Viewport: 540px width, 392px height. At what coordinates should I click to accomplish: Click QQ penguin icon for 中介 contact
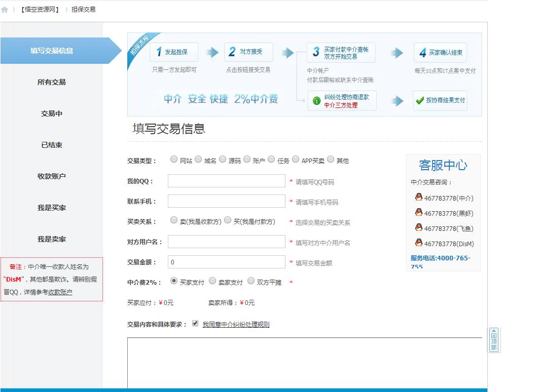(x=418, y=198)
